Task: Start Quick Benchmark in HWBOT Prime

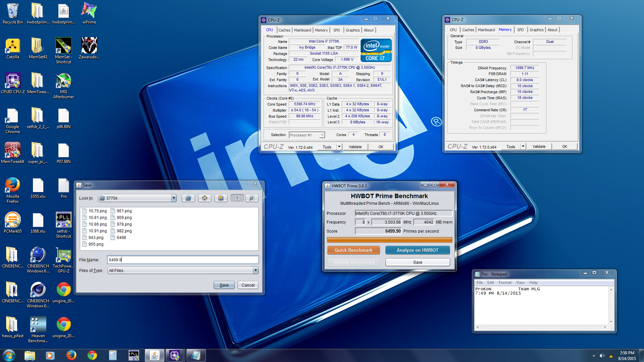Action: pyautogui.click(x=354, y=250)
